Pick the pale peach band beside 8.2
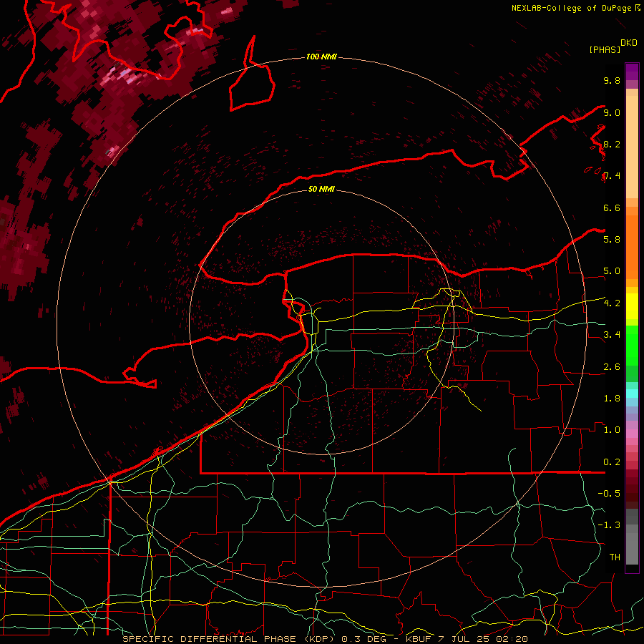644x644 pixels. [632, 147]
